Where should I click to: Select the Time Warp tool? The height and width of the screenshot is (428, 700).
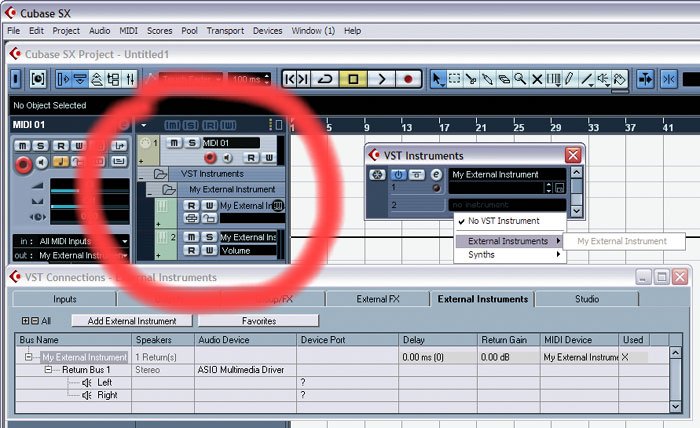[x=554, y=79]
